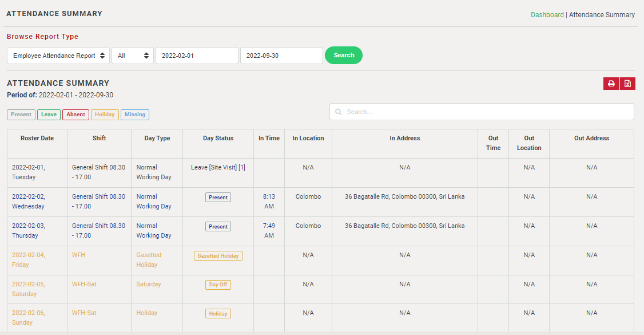Filter by Holiday status tag
Image resolution: width=644 pixels, height=335 pixels.
click(105, 115)
